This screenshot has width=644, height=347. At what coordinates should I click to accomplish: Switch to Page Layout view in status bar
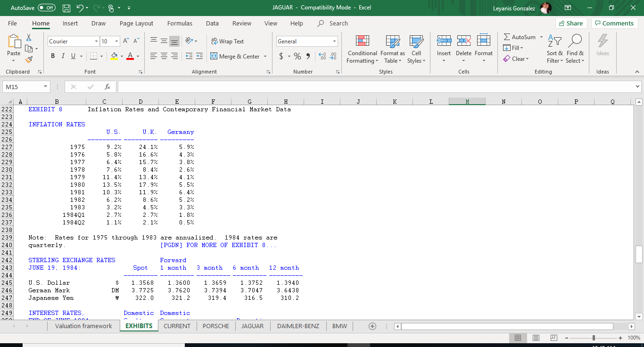(536, 338)
